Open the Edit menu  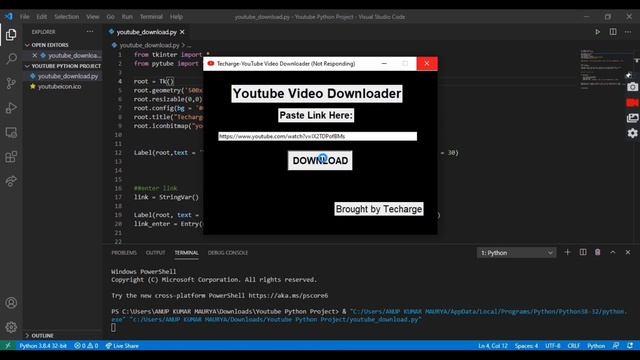pos(42,17)
